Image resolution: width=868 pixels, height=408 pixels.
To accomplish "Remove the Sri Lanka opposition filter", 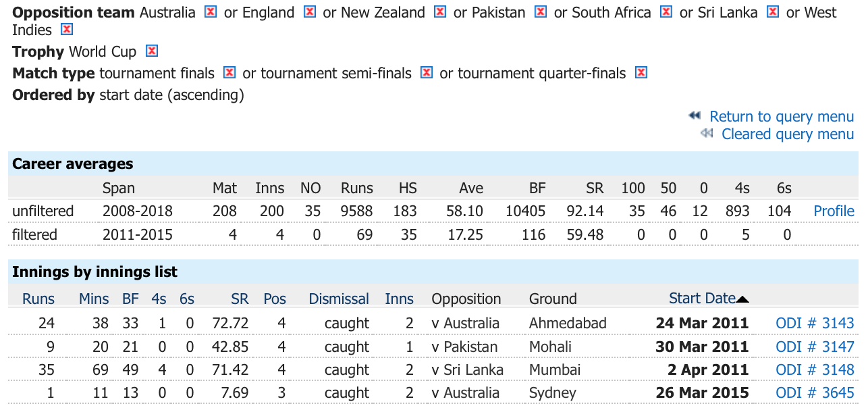I will tap(773, 12).
